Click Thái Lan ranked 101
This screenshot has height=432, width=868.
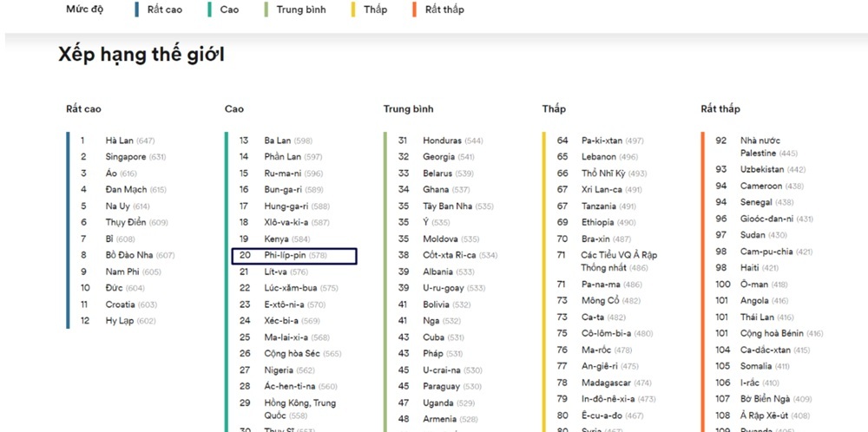point(755,317)
